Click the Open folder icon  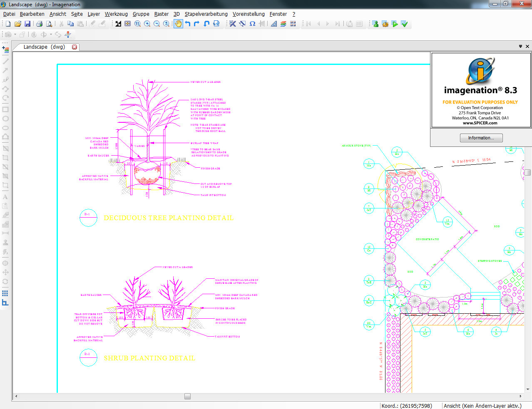(x=17, y=24)
